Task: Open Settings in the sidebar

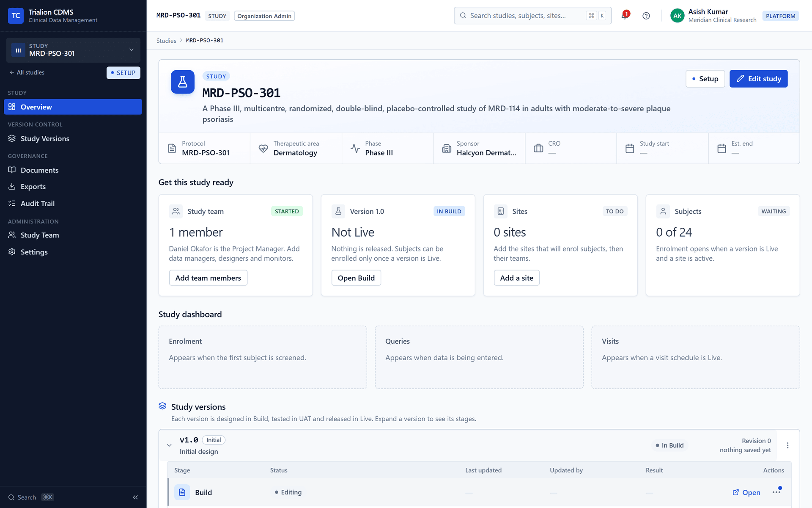Action: point(73,252)
